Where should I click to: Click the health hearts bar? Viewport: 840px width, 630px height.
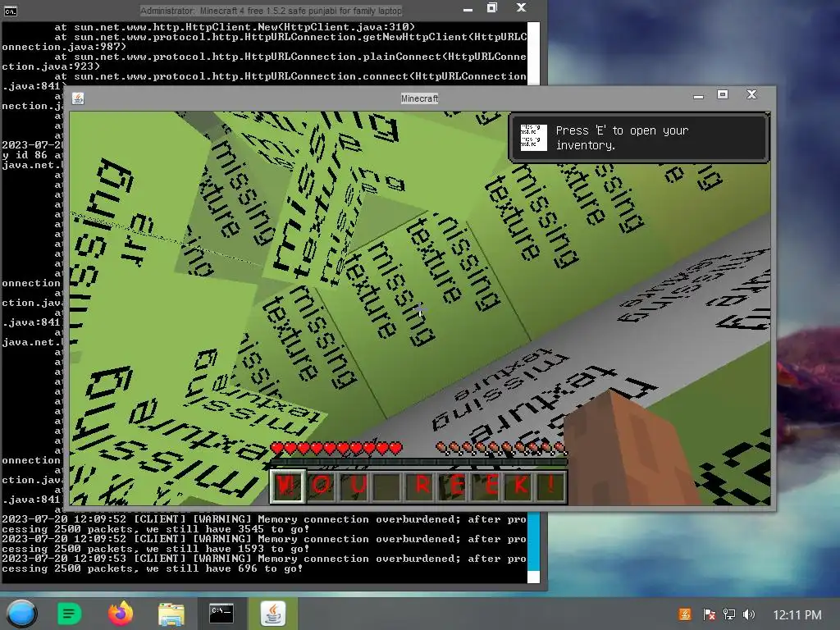(x=336, y=448)
